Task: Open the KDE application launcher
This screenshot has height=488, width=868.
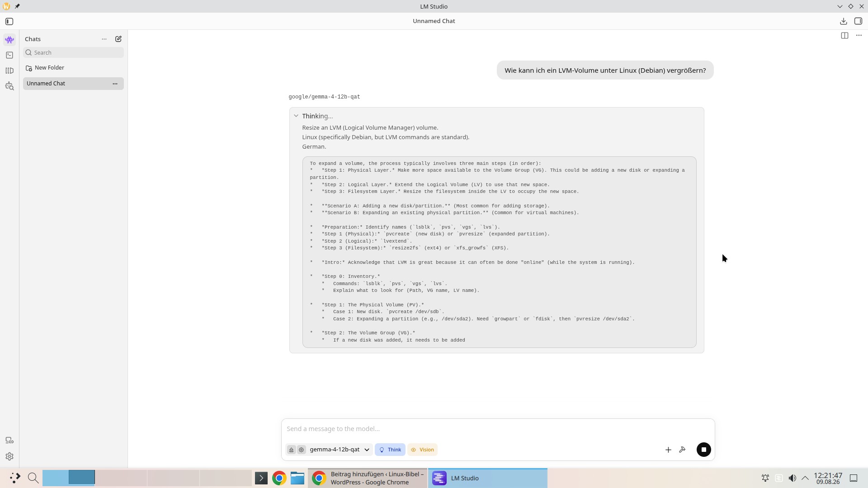Action: [x=15, y=478]
